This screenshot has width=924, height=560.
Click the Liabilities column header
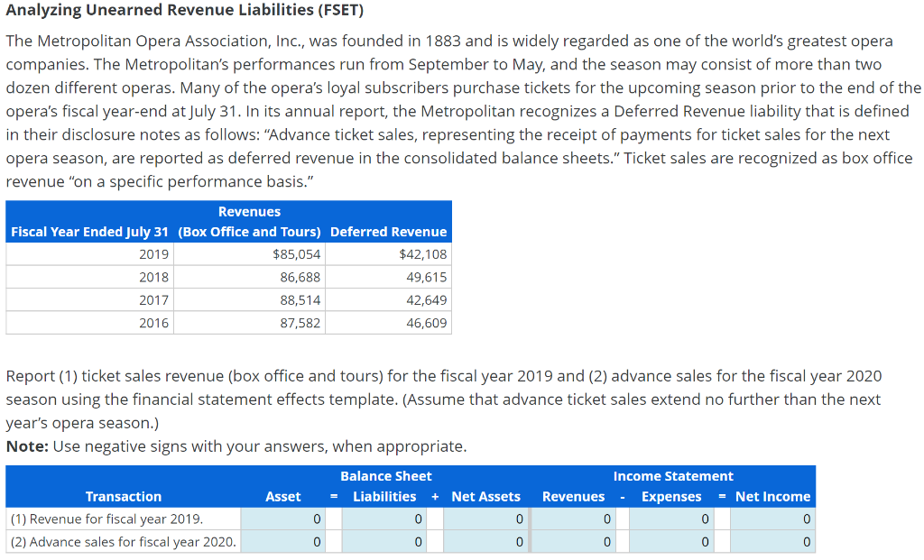pyautogui.click(x=384, y=497)
